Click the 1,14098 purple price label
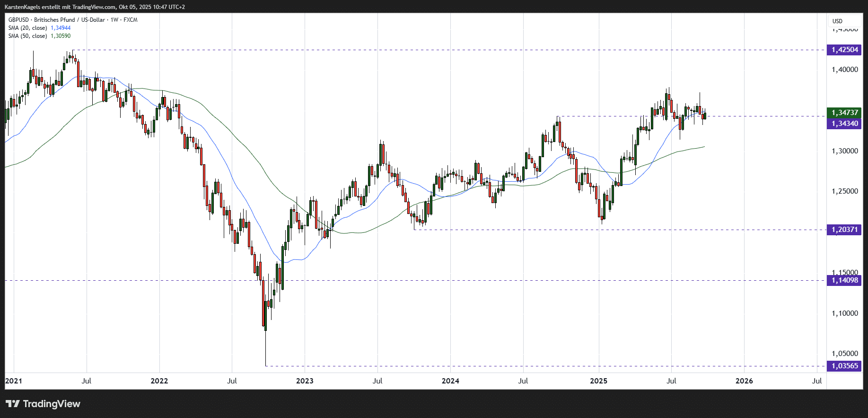The image size is (868, 418). coord(844,280)
